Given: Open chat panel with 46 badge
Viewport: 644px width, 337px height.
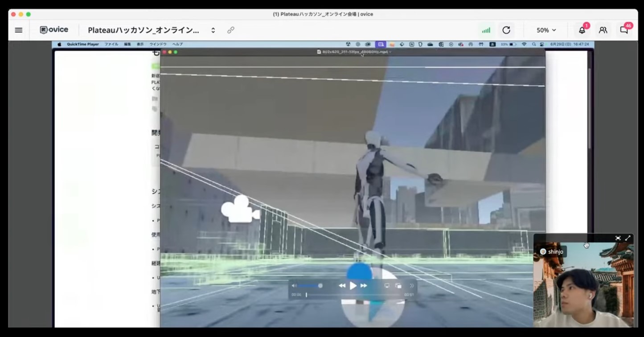Looking at the screenshot, I should 624,30.
